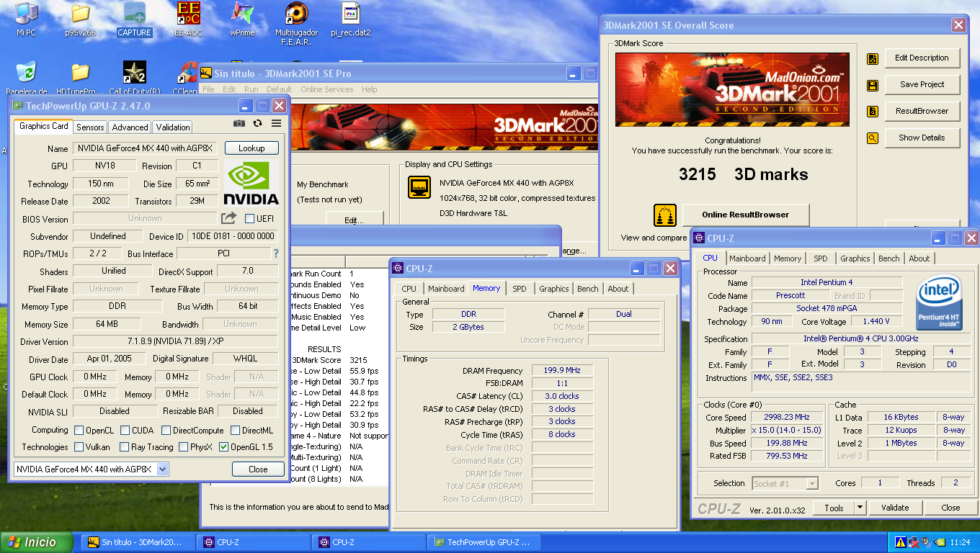Switch to the Validation tab in GPU-Z

(173, 127)
